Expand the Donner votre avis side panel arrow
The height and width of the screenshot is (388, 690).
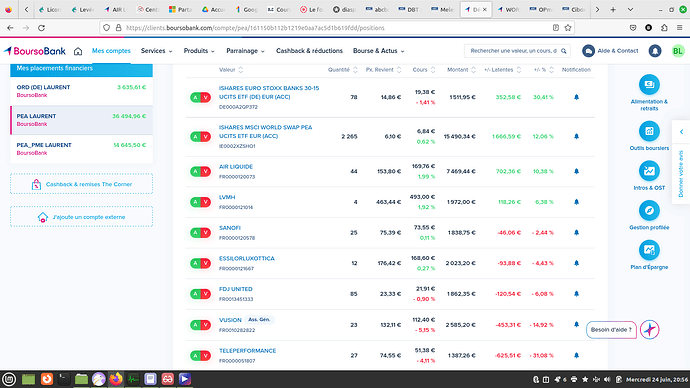pos(681,132)
